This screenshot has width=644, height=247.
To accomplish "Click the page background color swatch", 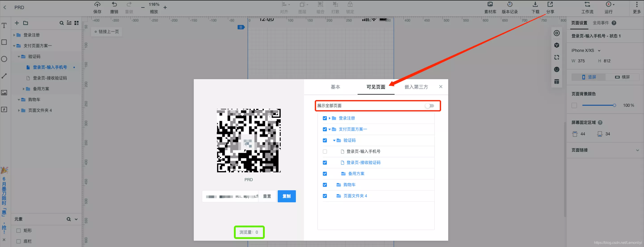I will (x=574, y=105).
